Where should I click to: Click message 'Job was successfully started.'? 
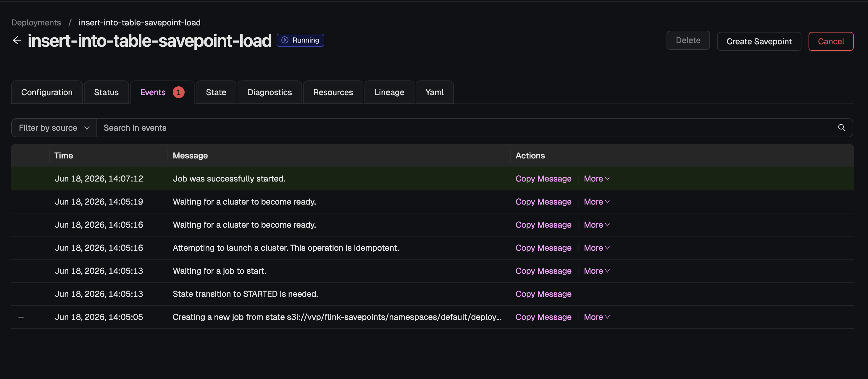[x=229, y=179]
